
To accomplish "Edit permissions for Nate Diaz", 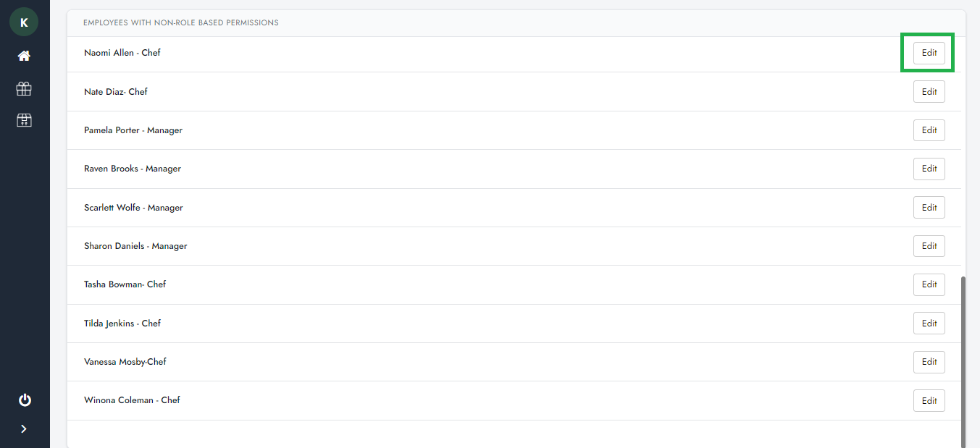I will click(x=929, y=92).
